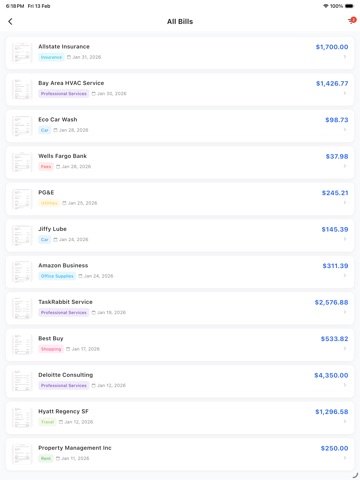360x480 pixels.
Task: Open the Best Buy bill title
Action: pyautogui.click(x=51, y=339)
